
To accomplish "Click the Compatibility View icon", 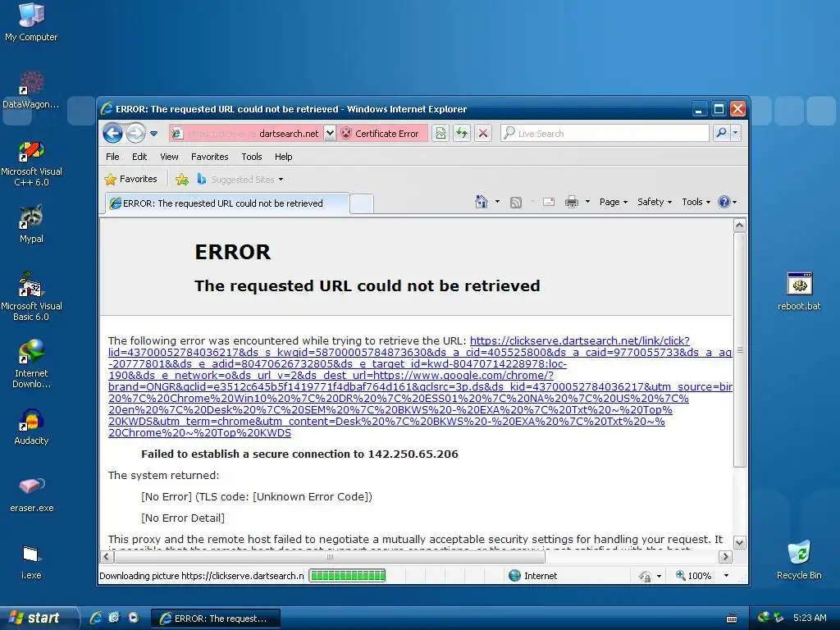I will 441,134.
